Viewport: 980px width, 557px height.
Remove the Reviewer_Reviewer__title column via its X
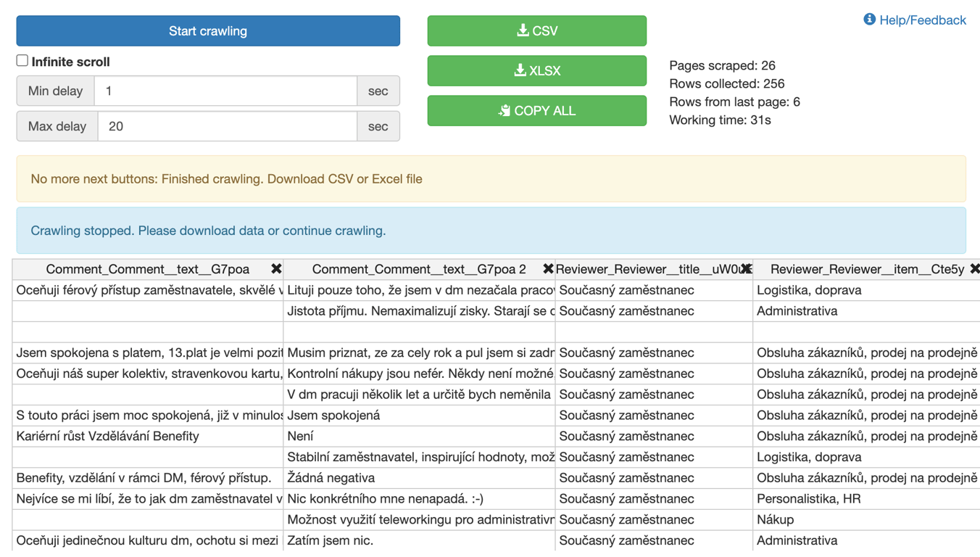[x=746, y=269]
